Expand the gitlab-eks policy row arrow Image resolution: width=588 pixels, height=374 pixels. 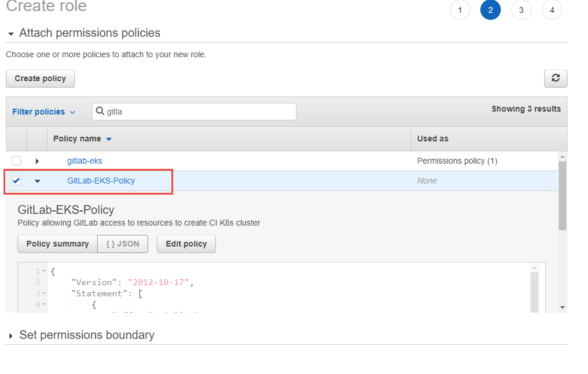pyautogui.click(x=37, y=161)
